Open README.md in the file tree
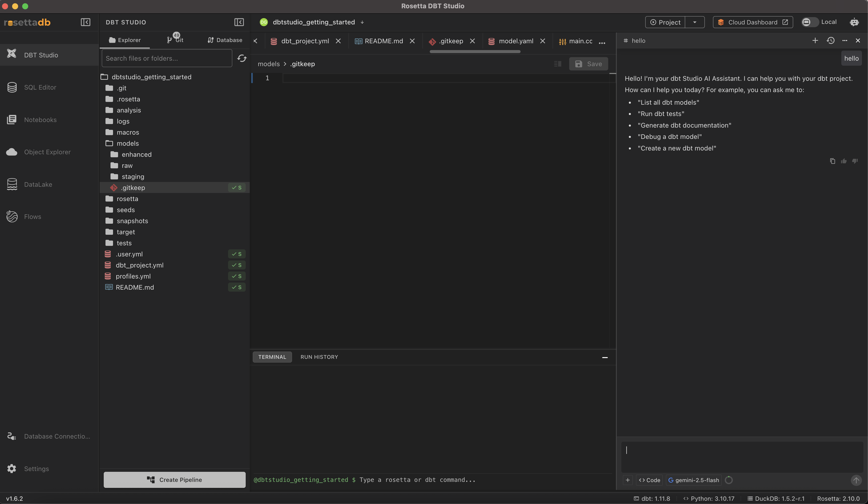The image size is (868, 504). (x=175, y=287)
